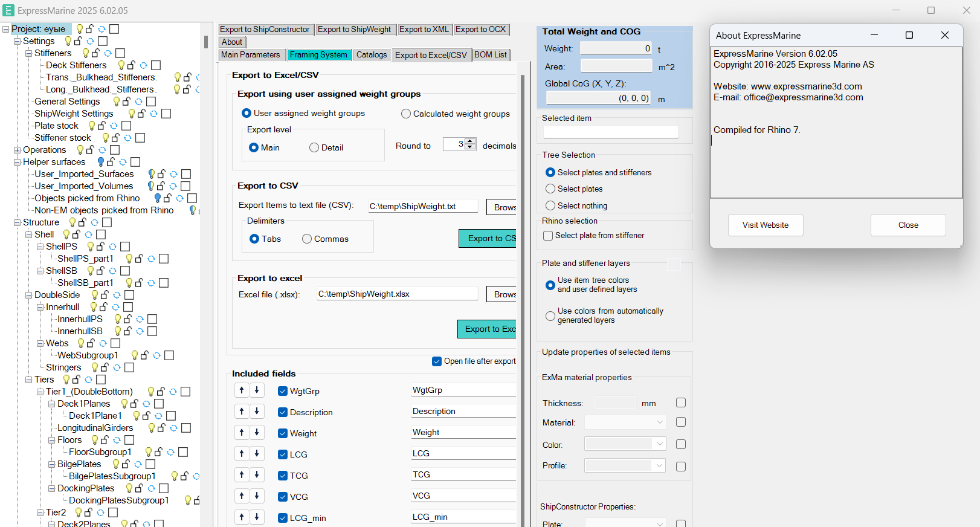
Task: Collapse the Settings tree node
Action: (17, 41)
